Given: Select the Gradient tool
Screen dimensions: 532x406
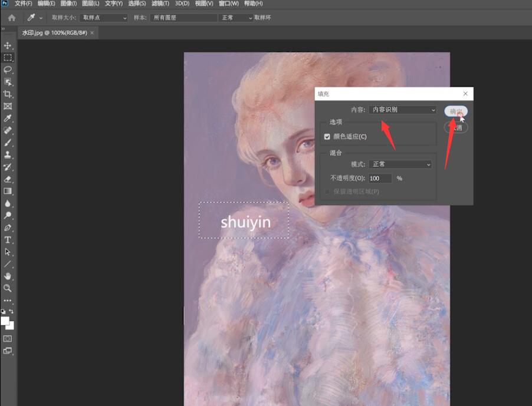Looking at the screenshot, I should point(8,191).
